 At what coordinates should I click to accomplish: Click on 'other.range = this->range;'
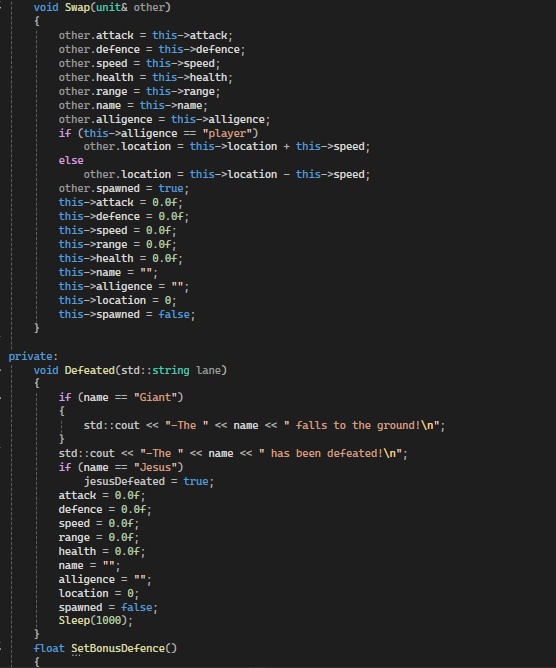click(x=139, y=92)
